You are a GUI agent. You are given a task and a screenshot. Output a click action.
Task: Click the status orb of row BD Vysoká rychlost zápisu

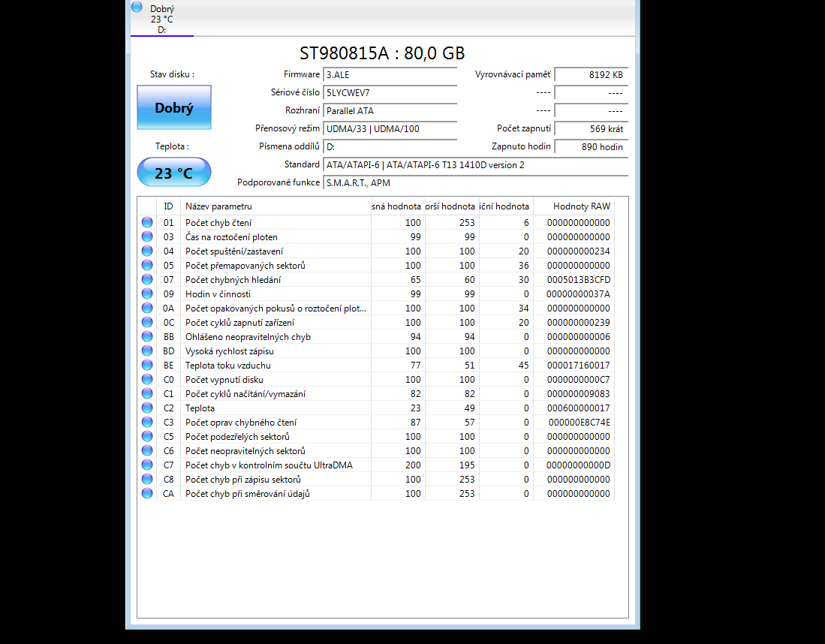click(x=147, y=351)
